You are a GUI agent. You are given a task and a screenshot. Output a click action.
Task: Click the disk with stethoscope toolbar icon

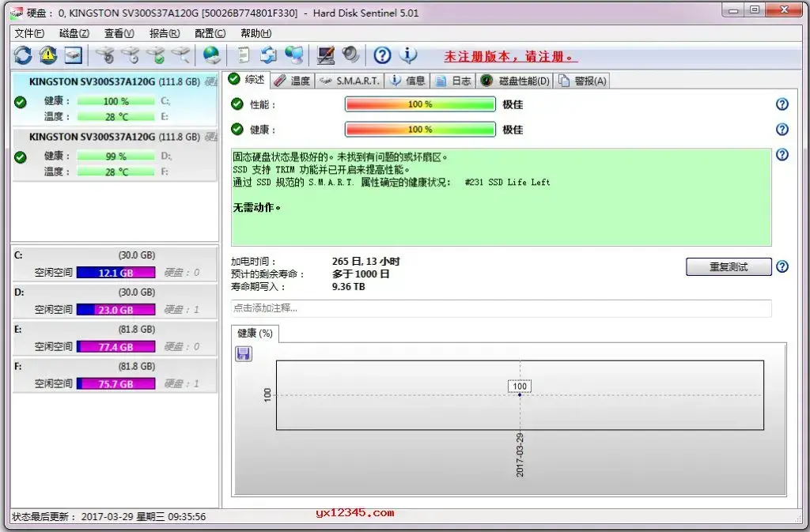coord(106,55)
